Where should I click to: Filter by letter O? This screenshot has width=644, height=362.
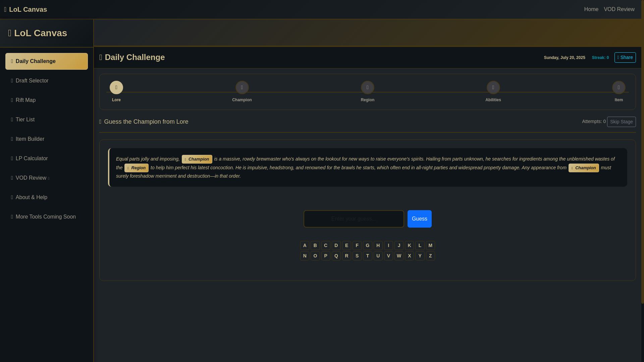point(315,256)
